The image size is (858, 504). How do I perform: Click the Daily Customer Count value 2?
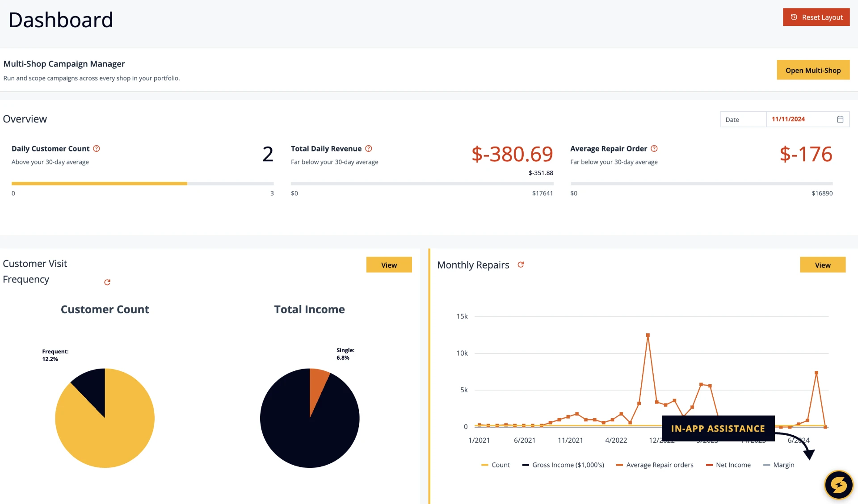click(x=268, y=154)
